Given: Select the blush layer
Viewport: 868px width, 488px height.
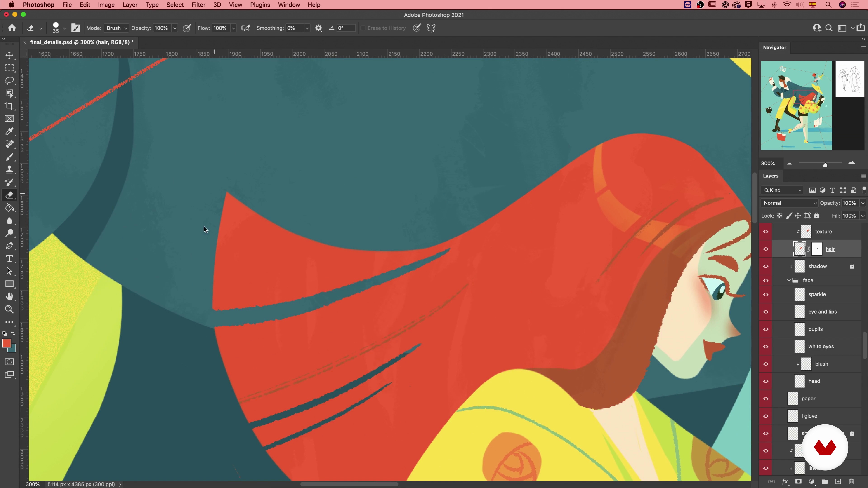Looking at the screenshot, I should pyautogui.click(x=821, y=364).
